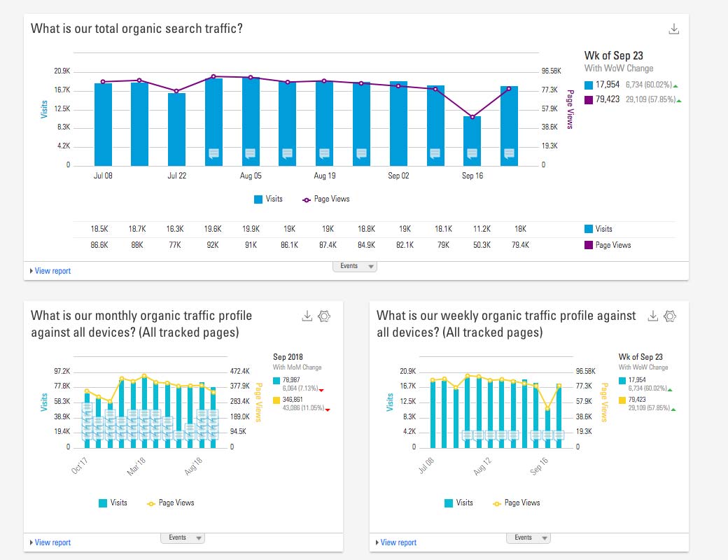Screen dimensions: 728x560
Task: Download the total organic search traffic chart
Action: [x=674, y=29]
